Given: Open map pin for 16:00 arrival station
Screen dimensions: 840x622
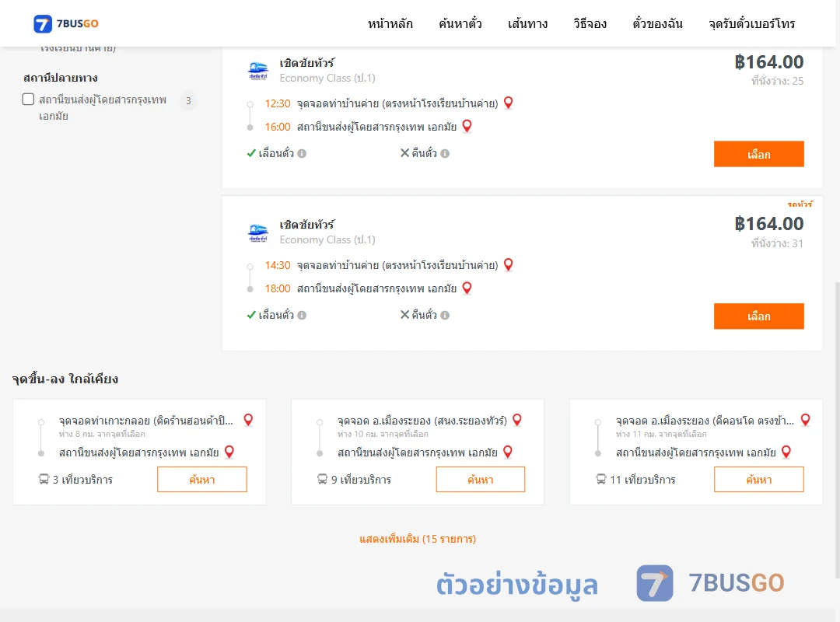Looking at the screenshot, I should pyautogui.click(x=467, y=126).
